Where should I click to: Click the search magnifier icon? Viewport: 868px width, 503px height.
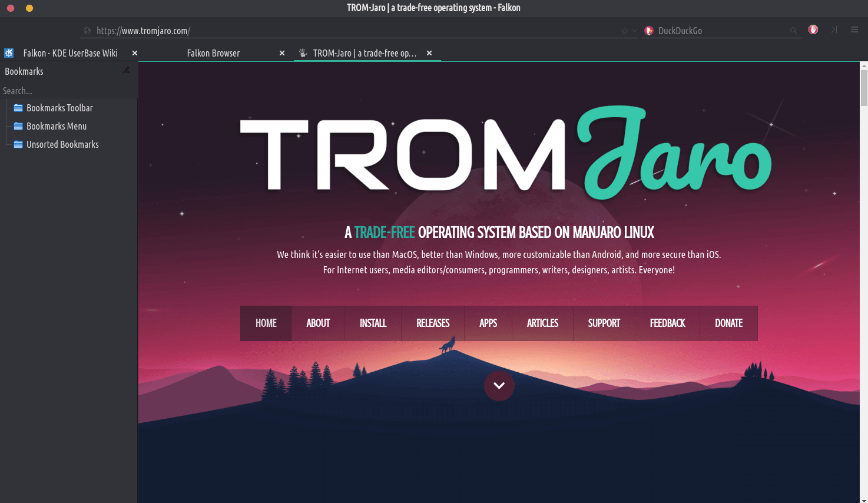[x=793, y=31]
